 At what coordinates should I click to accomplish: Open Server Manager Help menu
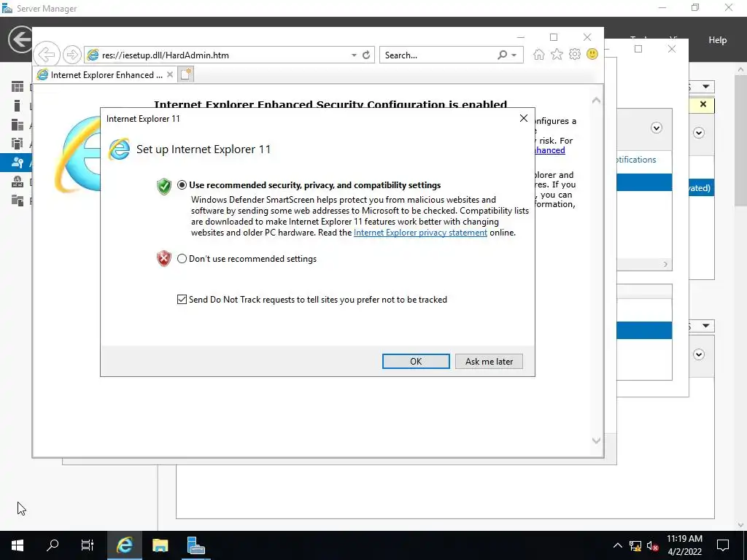point(718,40)
